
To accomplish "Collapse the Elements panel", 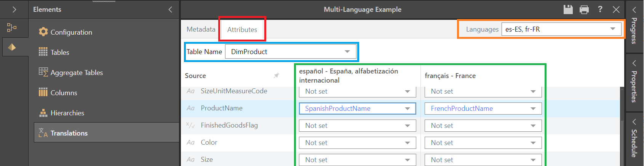I will point(170,10).
